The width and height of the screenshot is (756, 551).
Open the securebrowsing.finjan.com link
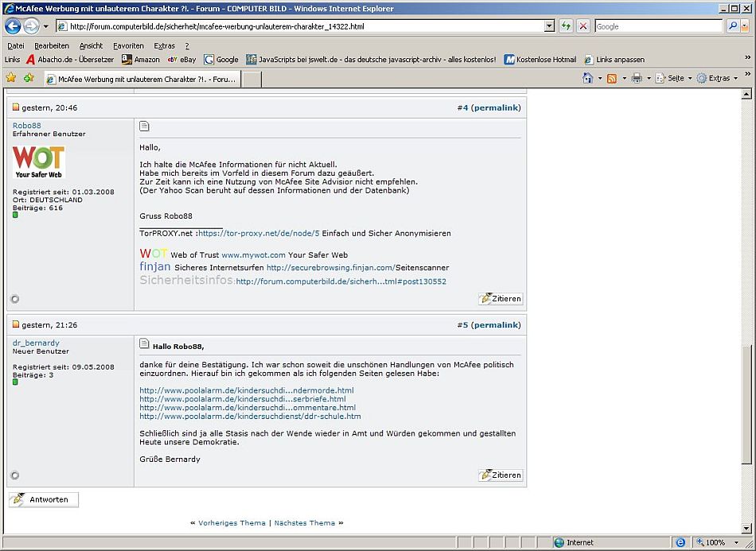tap(331, 267)
